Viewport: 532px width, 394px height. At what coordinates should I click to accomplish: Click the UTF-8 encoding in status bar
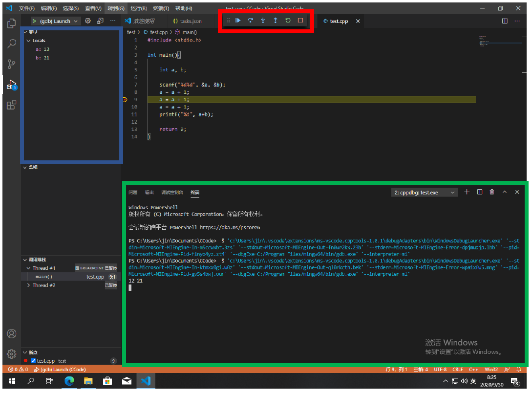point(439,369)
